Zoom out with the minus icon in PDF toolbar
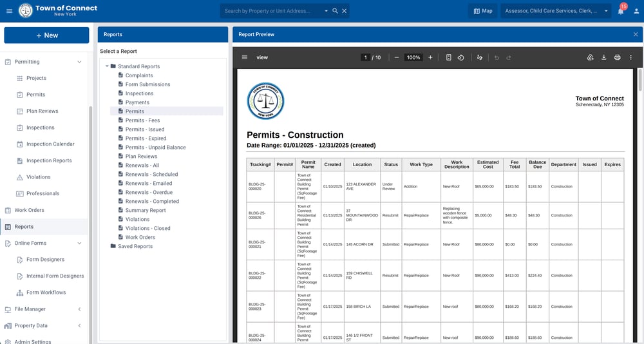 tap(396, 57)
